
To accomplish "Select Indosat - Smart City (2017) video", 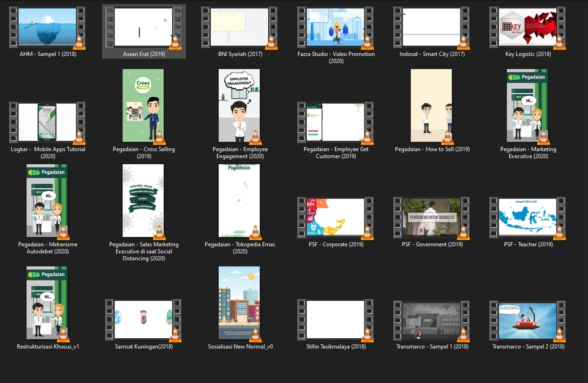I will pyautogui.click(x=432, y=28).
